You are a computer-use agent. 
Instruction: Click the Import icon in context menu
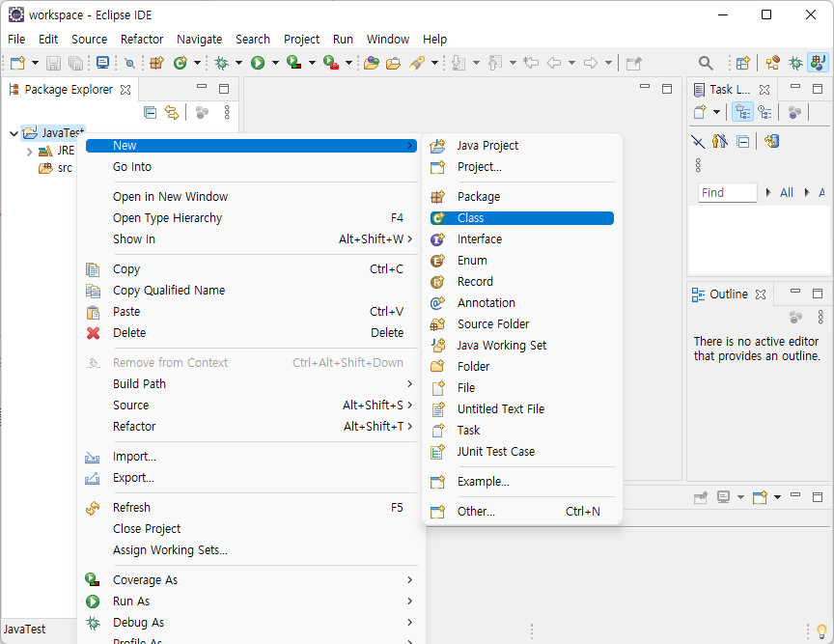93,457
